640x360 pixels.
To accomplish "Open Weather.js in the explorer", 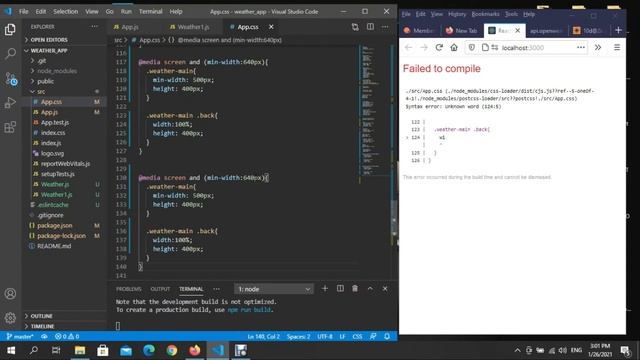I will 55,184.
